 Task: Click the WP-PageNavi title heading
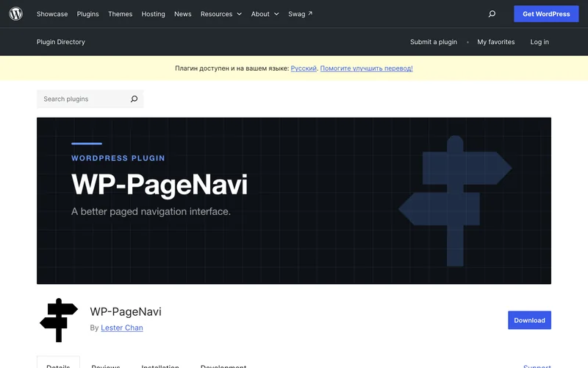(x=126, y=311)
